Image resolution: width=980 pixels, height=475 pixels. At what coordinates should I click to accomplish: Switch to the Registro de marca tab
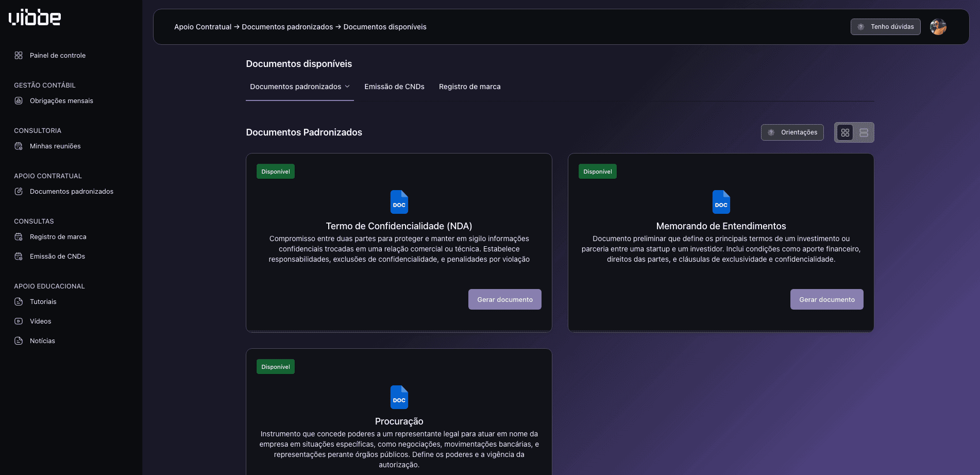469,87
